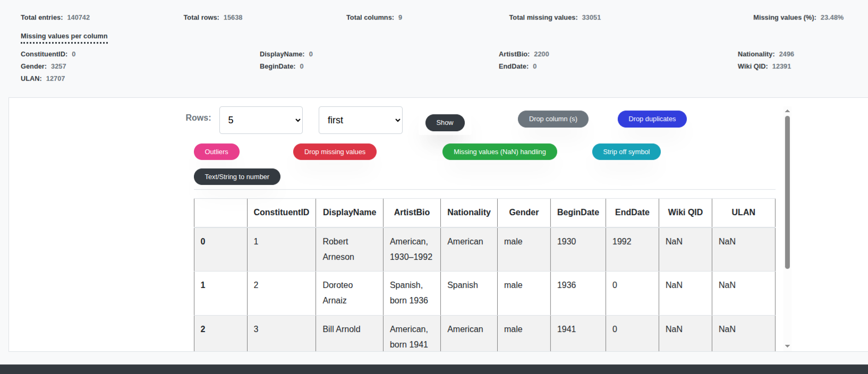Click the scroll up arrow
The height and width of the screenshot is (374, 868).
click(787, 111)
